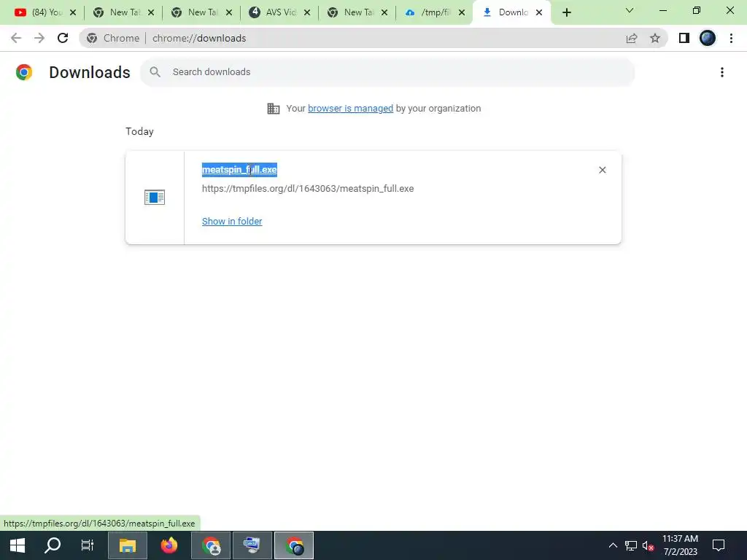This screenshot has width=747, height=560.
Task: Click the network status tray icon
Action: point(631,545)
